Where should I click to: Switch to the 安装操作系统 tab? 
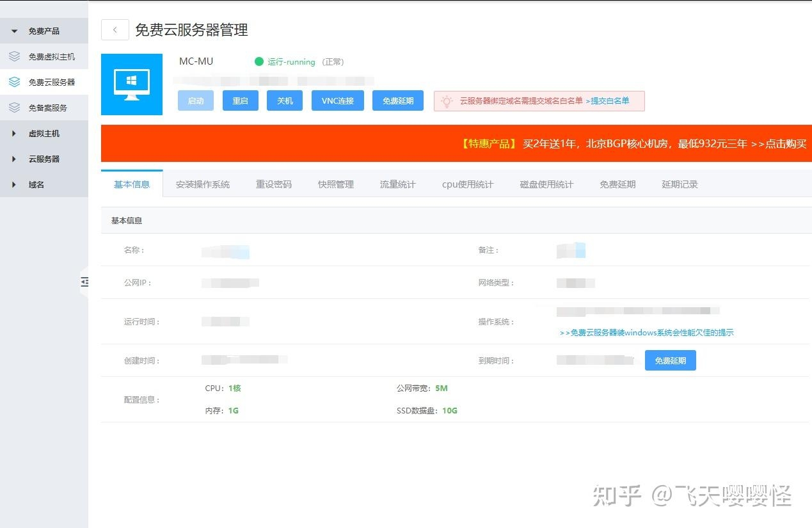[203, 184]
